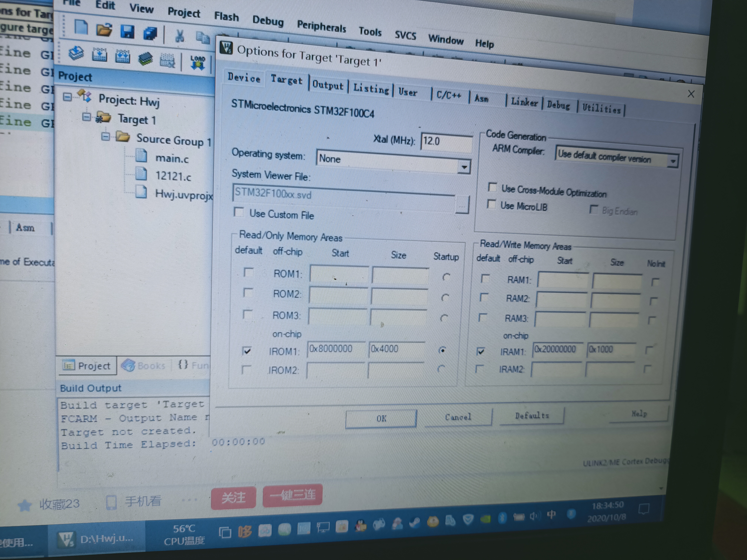Open the Output tab
This screenshot has height=560, width=747.
[x=328, y=85]
